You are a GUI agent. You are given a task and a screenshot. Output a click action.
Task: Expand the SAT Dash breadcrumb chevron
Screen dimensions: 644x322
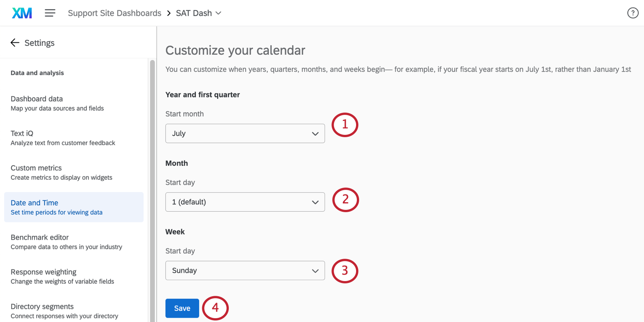pos(219,13)
